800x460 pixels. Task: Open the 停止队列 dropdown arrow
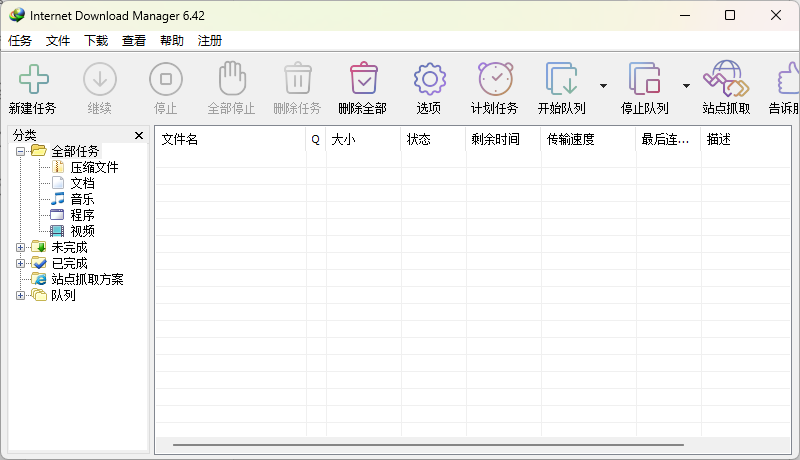pos(686,86)
